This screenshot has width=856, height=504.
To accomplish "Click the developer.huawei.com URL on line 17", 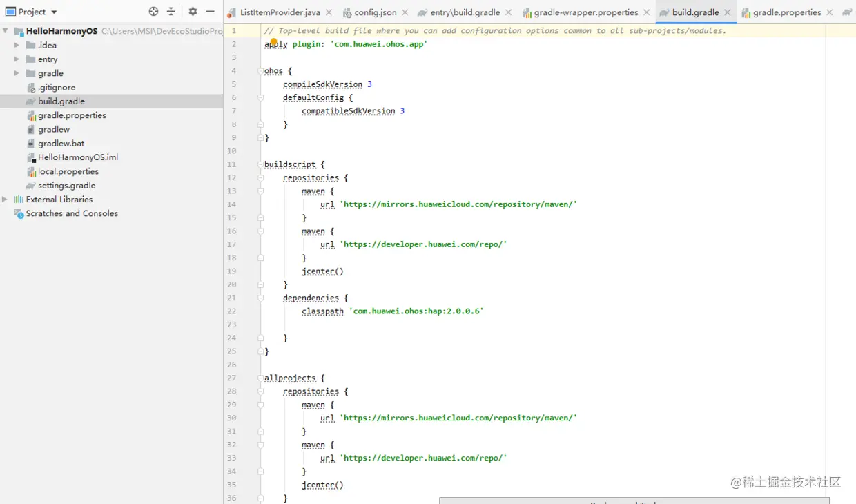I will click(423, 244).
